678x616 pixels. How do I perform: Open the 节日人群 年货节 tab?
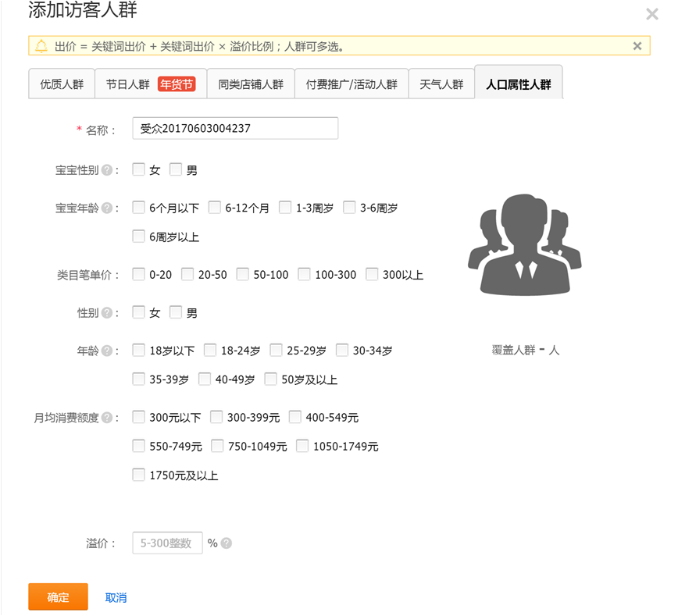click(x=150, y=84)
